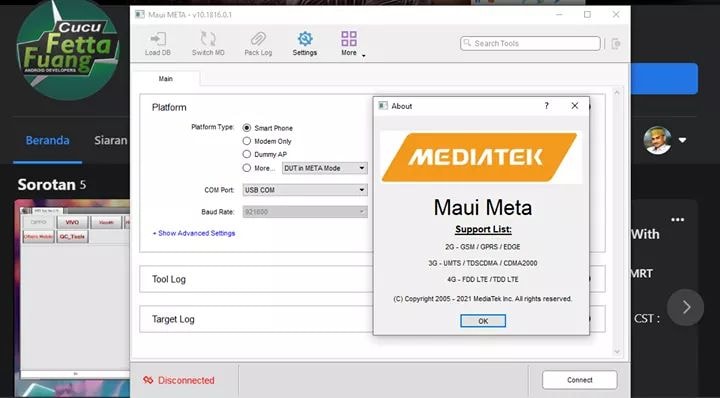Click the blue button behind the window

pyautogui.click(x=664, y=79)
